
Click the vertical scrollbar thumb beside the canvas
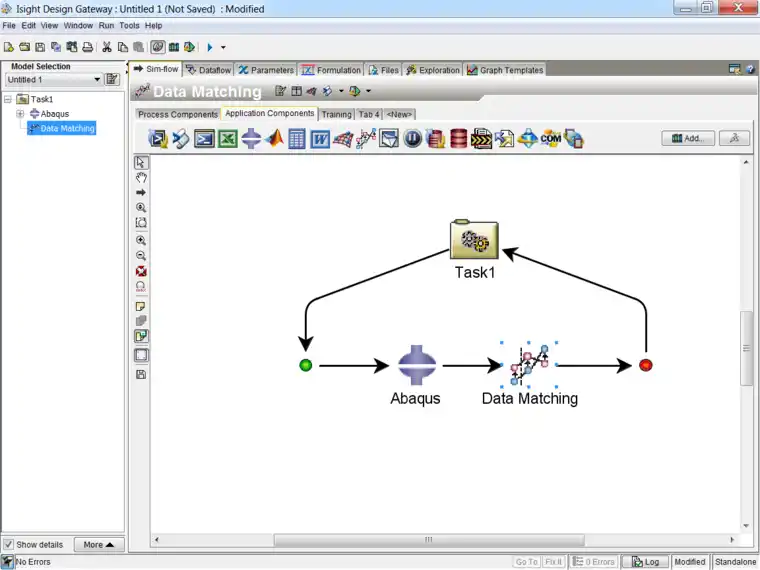point(746,348)
